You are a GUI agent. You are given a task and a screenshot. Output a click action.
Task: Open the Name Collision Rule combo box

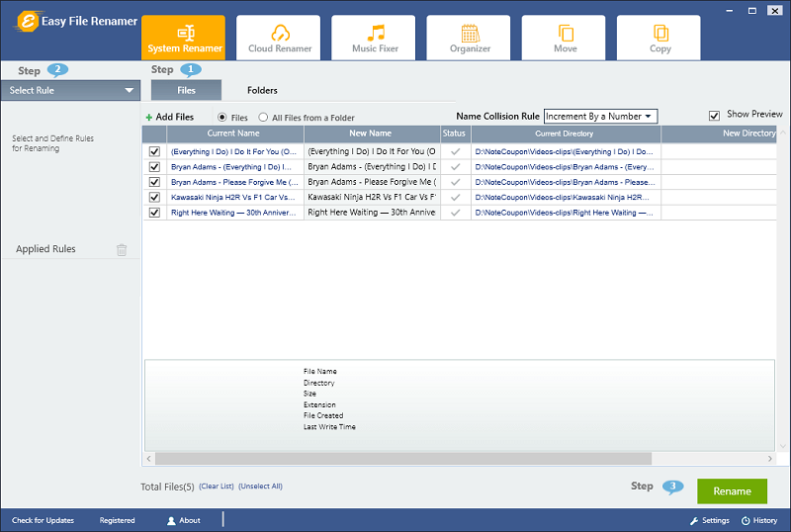[x=600, y=116]
